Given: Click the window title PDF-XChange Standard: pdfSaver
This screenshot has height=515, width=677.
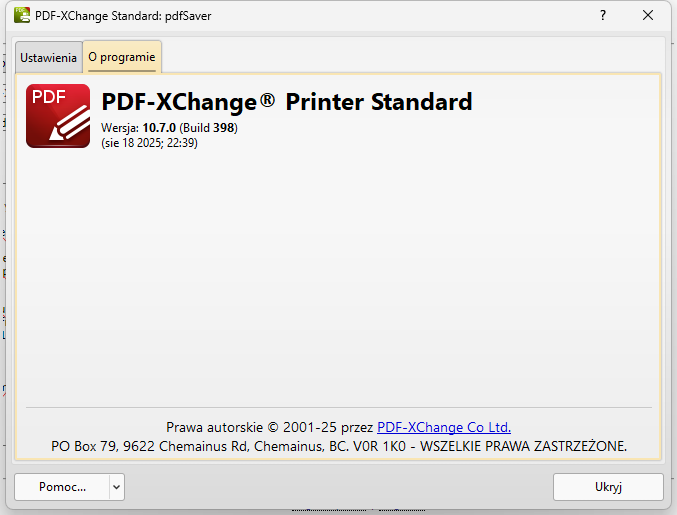Looking at the screenshot, I should (123, 16).
